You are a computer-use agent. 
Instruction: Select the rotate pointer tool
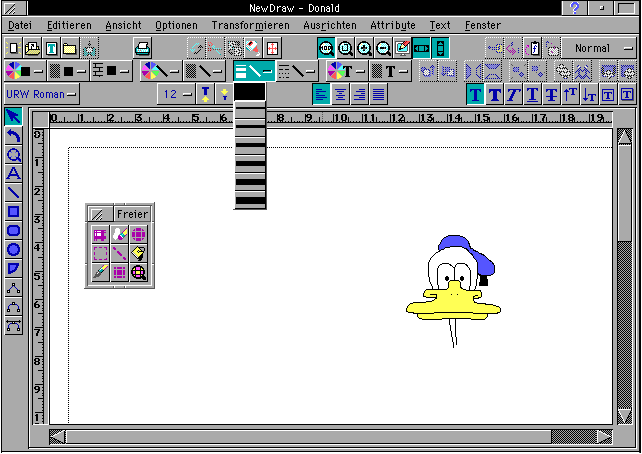(13, 136)
